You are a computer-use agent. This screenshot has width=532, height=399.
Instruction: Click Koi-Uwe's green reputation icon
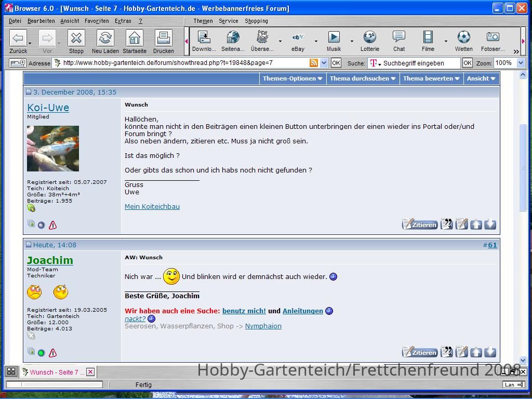click(x=31, y=208)
